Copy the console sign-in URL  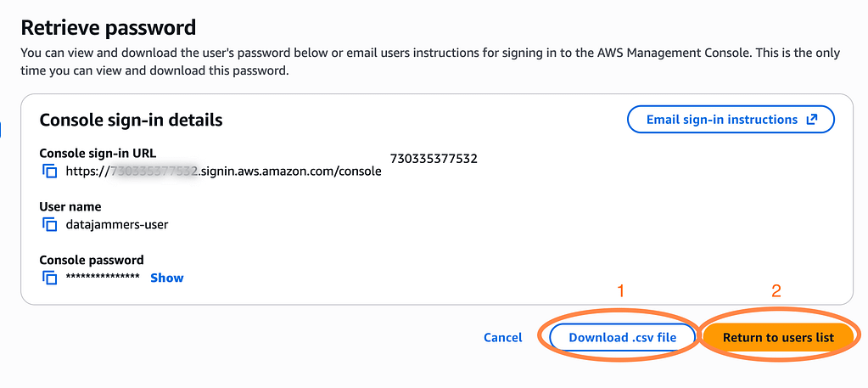click(50, 172)
